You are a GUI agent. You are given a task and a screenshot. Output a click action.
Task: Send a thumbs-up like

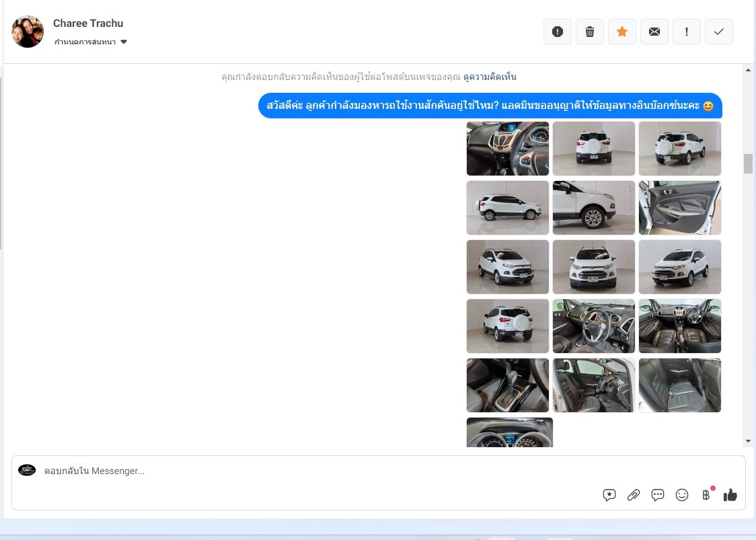[x=730, y=495]
